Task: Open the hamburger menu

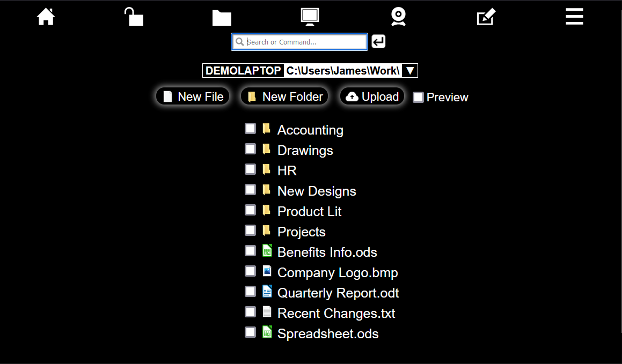Action: [574, 16]
